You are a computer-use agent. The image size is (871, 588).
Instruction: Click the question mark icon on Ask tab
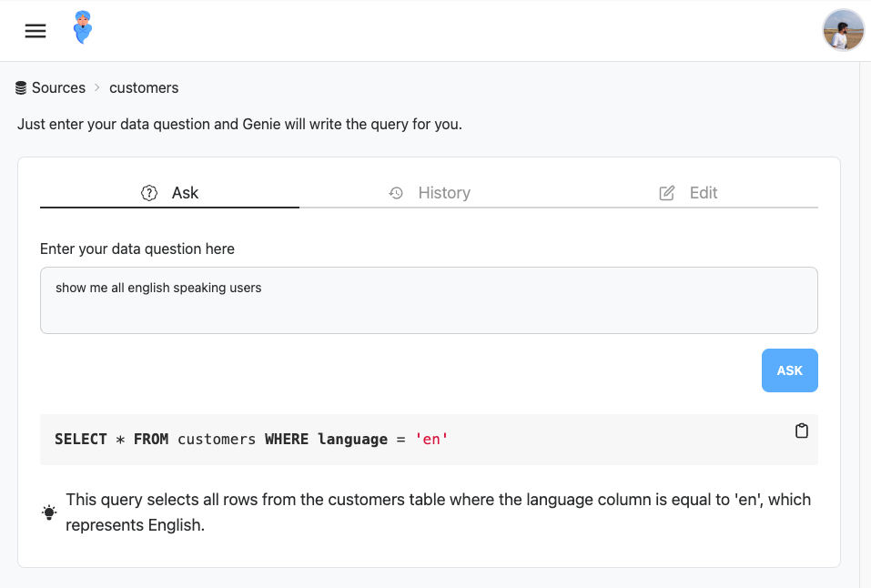pos(149,193)
